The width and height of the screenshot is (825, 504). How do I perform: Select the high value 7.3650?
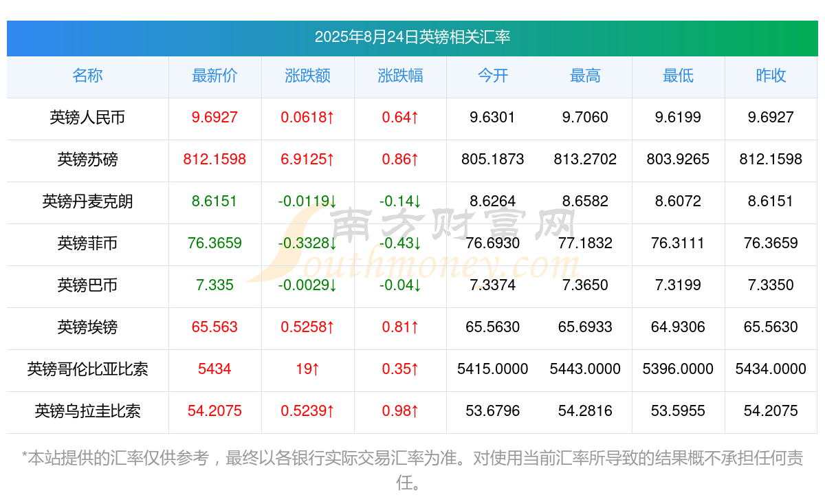tap(585, 285)
